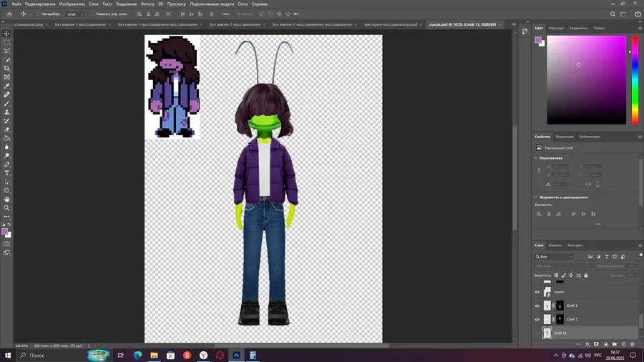The height and width of the screenshot is (362, 644).
Task: Select the Blur tool
Action: (6, 147)
